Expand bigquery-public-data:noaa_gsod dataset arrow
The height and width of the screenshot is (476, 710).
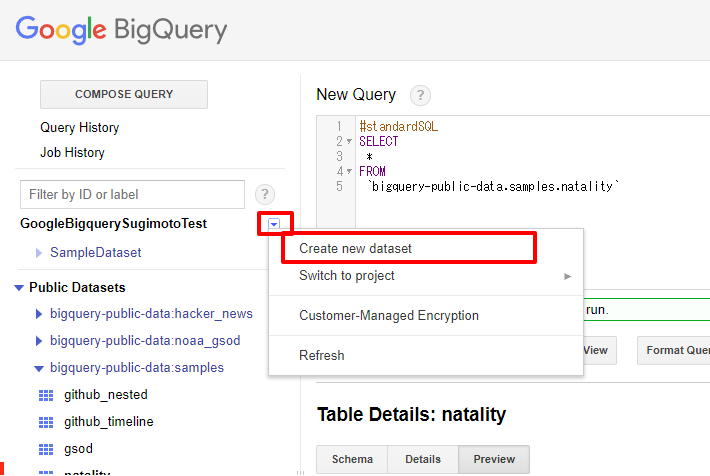coord(39,341)
